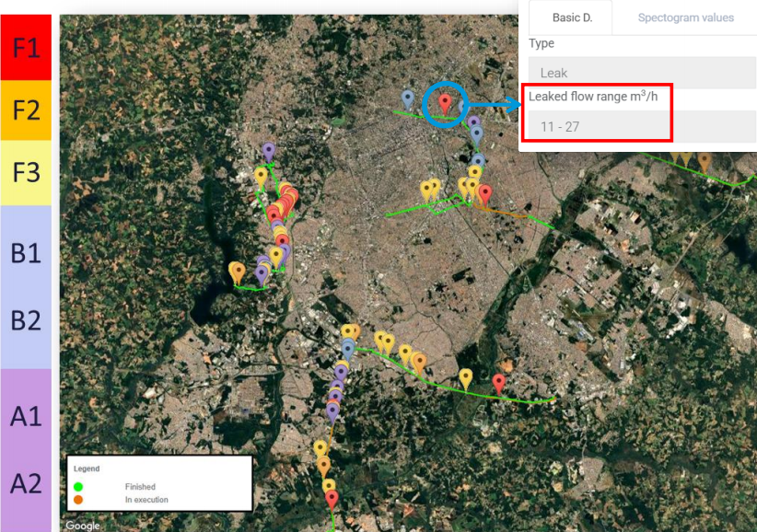This screenshot has width=757, height=532.
Task: Select the red pin on southeastern green line
Action: click(x=499, y=383)
